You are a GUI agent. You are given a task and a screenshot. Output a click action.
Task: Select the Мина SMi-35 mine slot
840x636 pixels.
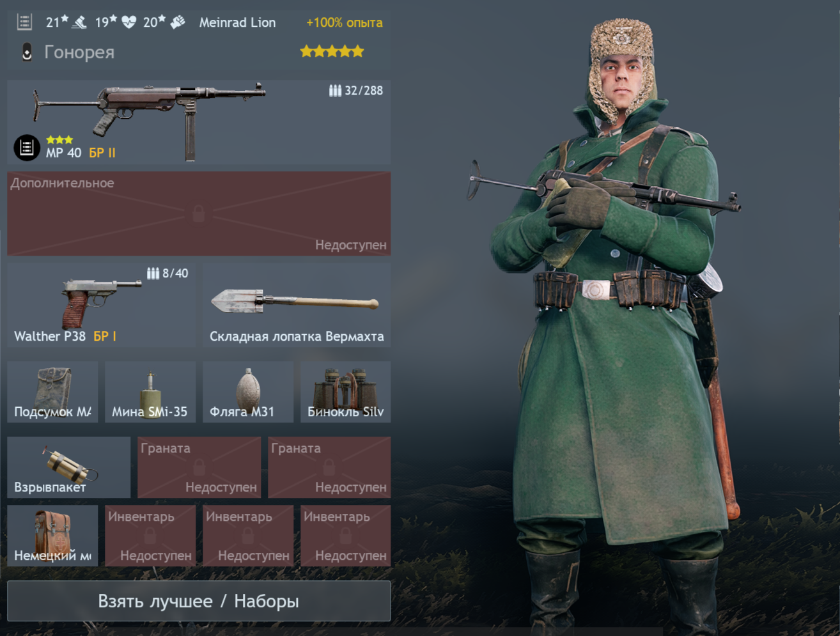[x=150, y=392]
